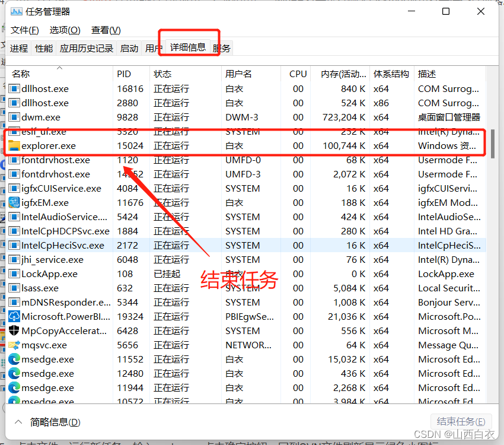Open the 选项 menu

63,30
